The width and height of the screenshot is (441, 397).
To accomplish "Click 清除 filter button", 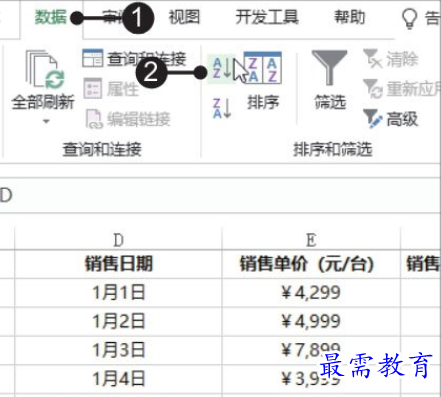I will pos(390,59).
